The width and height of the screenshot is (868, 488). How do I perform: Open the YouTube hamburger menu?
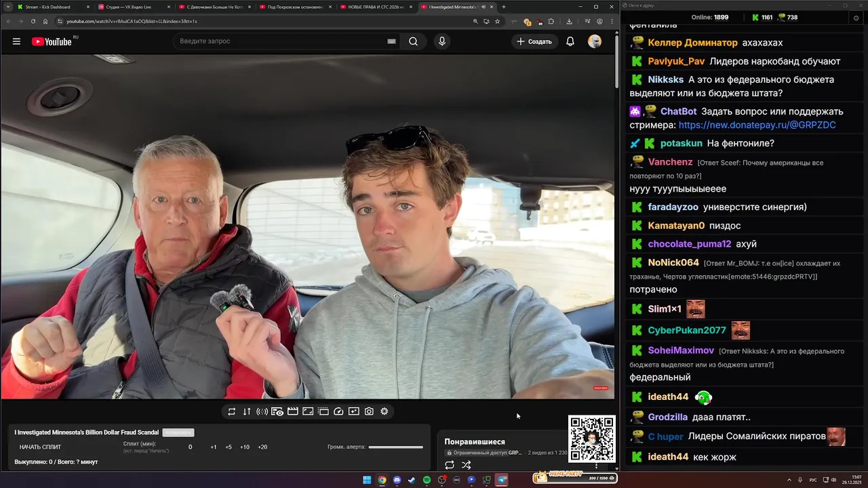click(x=16, y=41)
